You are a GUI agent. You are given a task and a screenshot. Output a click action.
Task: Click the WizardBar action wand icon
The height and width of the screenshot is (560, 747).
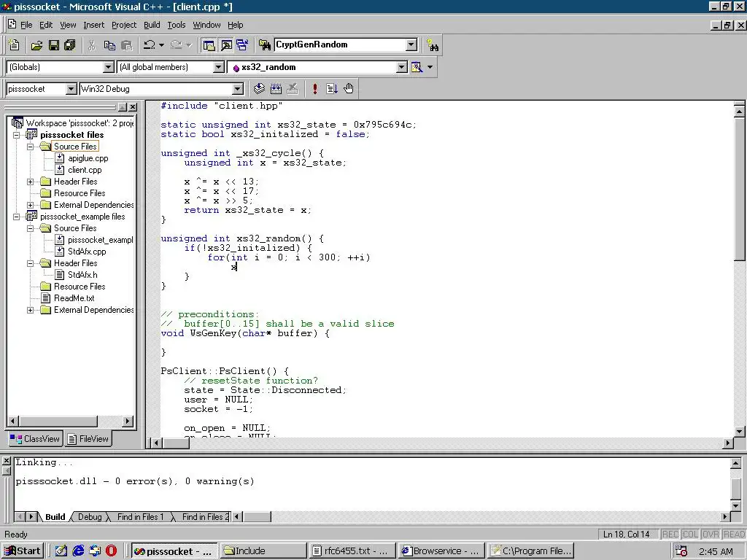(417, 67)
